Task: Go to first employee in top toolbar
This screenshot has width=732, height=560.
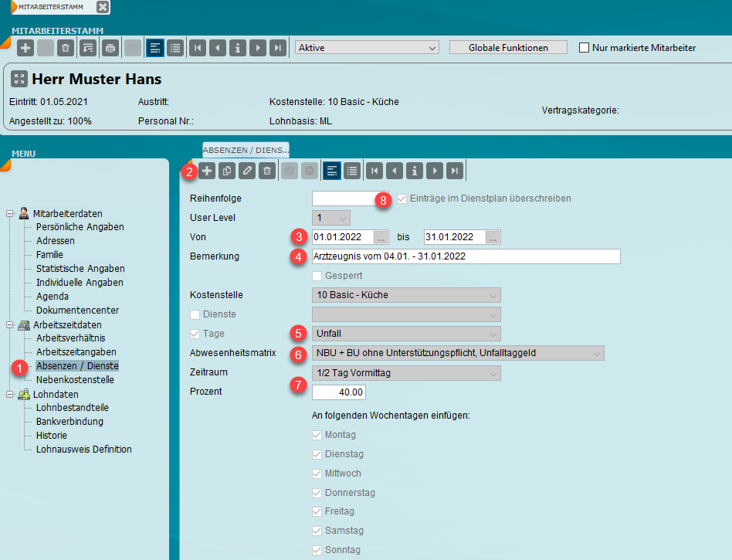Action: (x=198, y=48)
